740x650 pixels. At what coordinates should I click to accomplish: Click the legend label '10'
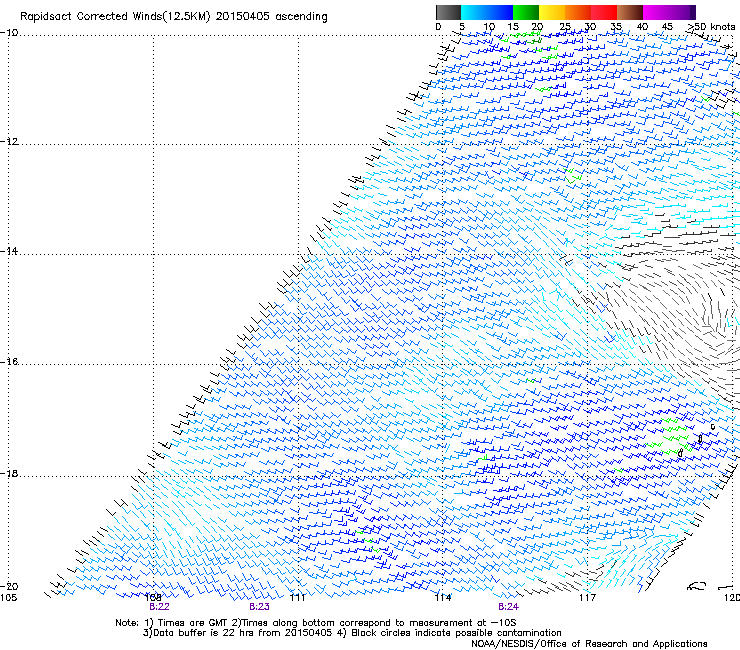pyautogui.click(x=489, y=27)
